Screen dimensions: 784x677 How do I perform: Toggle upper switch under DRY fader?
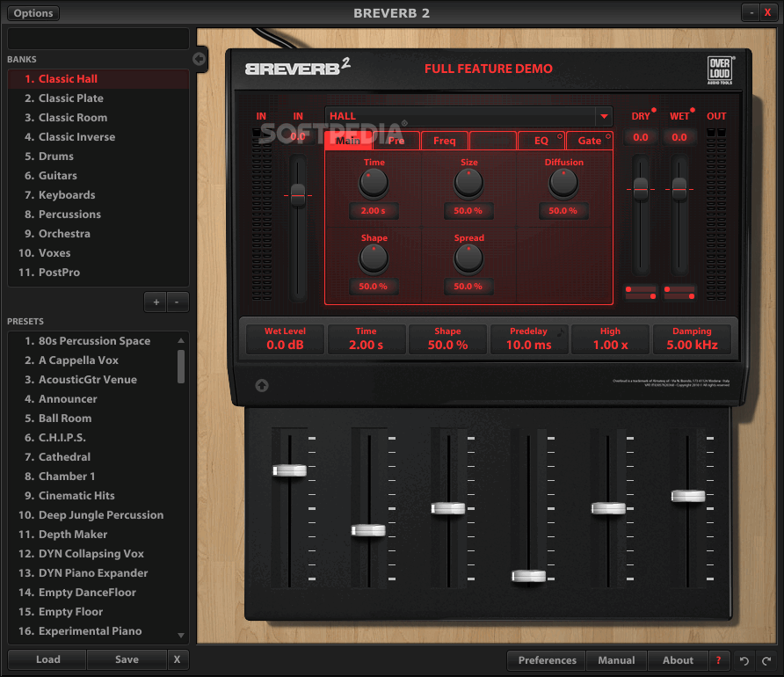[641, 289]
